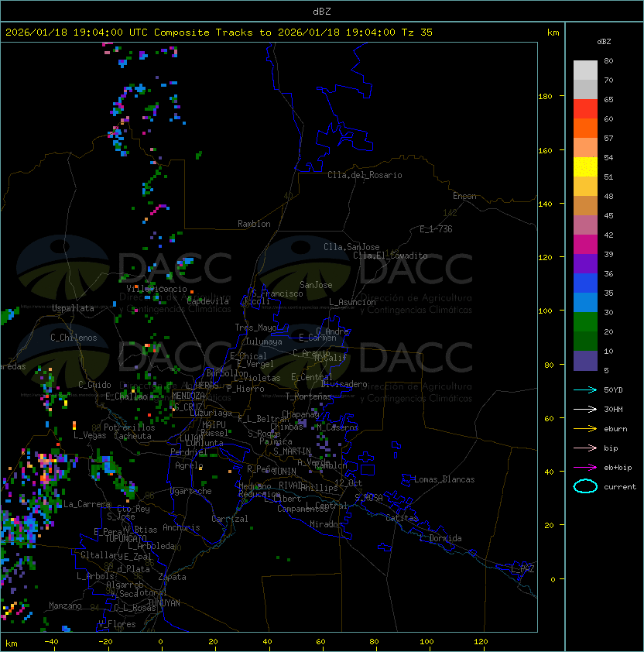
Task: Click the 'Anchoris' map label
Action: pyautogui.click(x=181, y=527)
